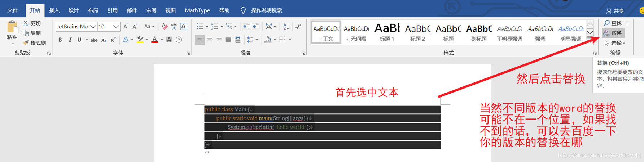The image size is (644, 162).
Task: Toggle left alignment button
Action: pyautogui.click(x=200, y=40)
